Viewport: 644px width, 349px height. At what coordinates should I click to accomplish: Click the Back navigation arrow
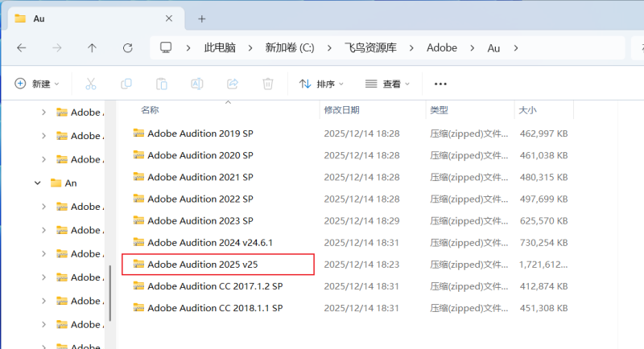click(22, 48)
